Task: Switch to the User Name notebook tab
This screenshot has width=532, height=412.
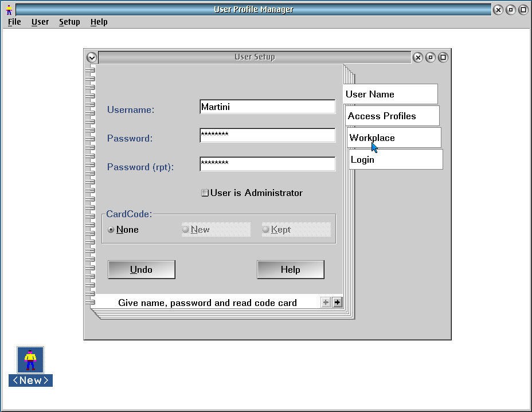Action: pyautogui.click(x=390, y=94)
